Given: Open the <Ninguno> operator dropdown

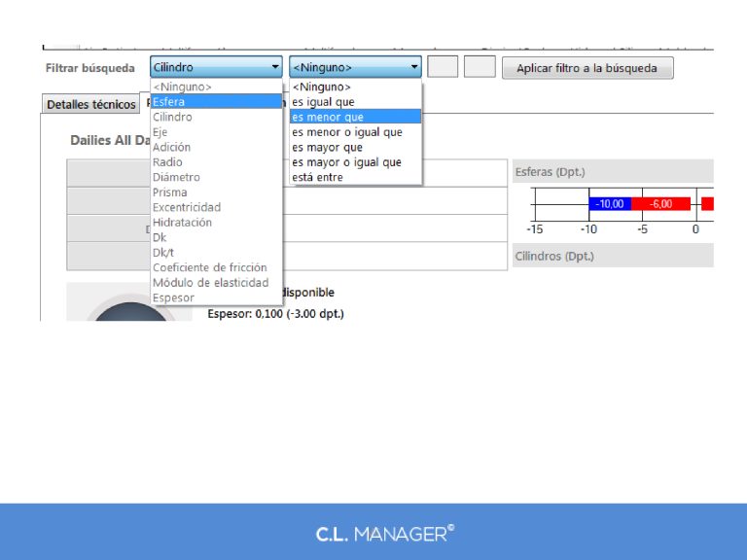Looking at the screenshot, I should (355, 68).
